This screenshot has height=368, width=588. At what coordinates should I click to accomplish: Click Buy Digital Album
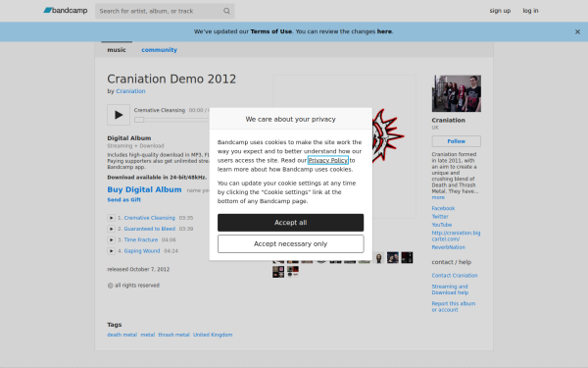click(144, 189)
